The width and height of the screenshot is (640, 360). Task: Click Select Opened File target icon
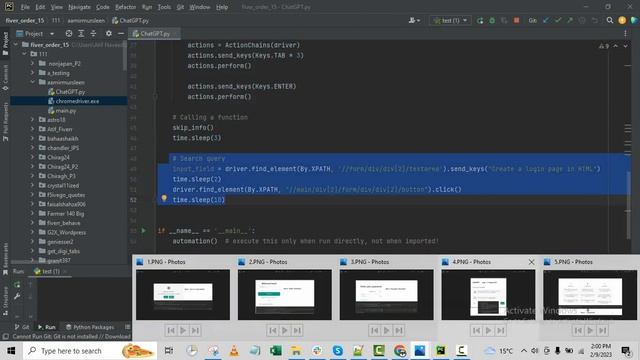(x=69, y=33)
